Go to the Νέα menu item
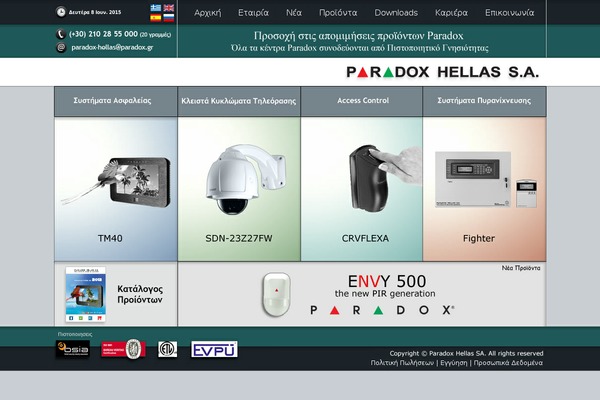The image size is (600, 400). pos(294,13)
